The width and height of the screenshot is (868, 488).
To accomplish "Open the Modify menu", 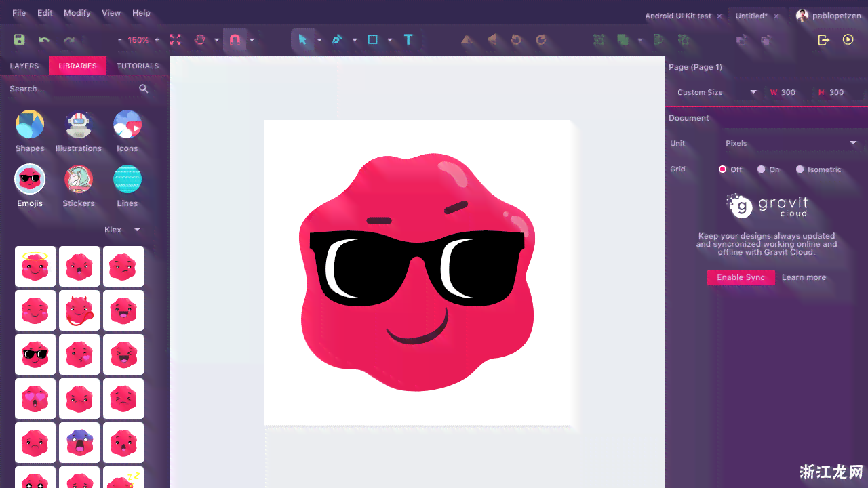I will [x=77, y=13].
